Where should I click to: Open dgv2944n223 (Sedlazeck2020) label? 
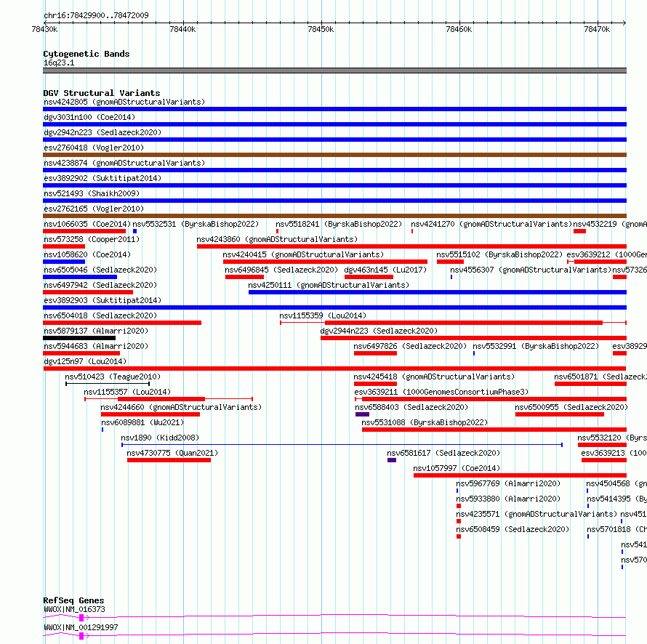(x=379, y=331)
